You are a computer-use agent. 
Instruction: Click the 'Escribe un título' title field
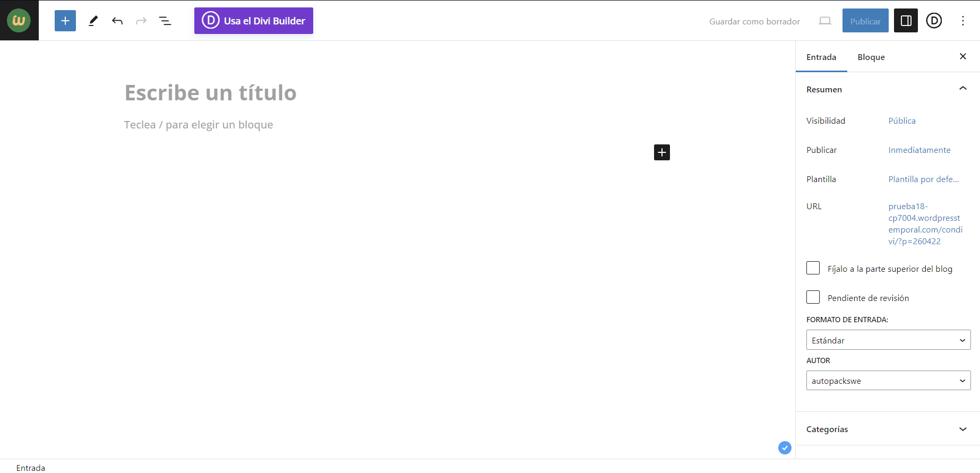(210, 93)
